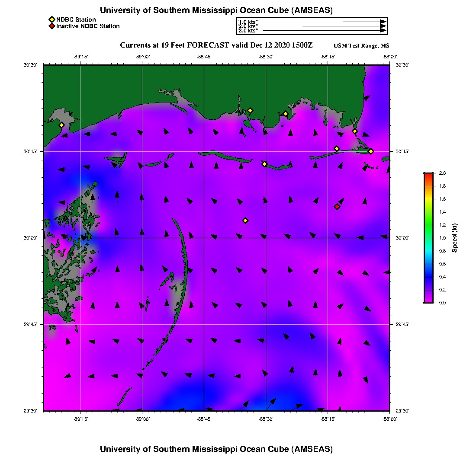Select the red inactive NDBC station on map
Image resolution: width=476 pixels, height=454 pixels.
[337, 207]
